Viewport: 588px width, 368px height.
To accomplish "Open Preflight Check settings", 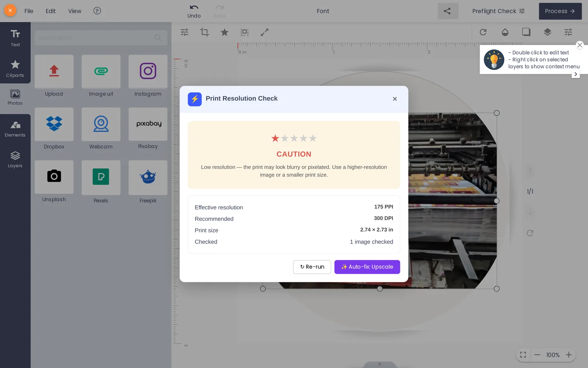I will click(498, 11).
